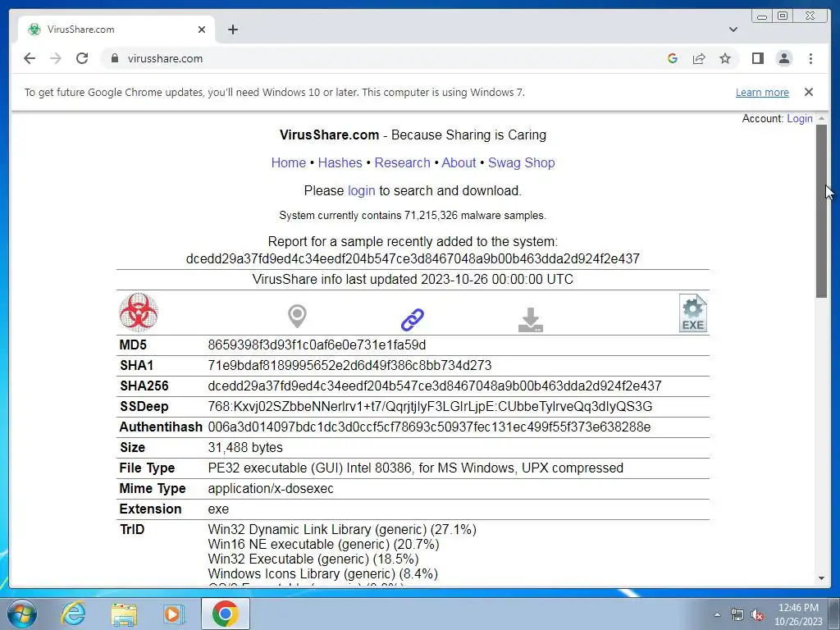Screen dimensions: 840x630
Task: Open the Learn more link about Chrome updates
Action: tap(762, 92)
